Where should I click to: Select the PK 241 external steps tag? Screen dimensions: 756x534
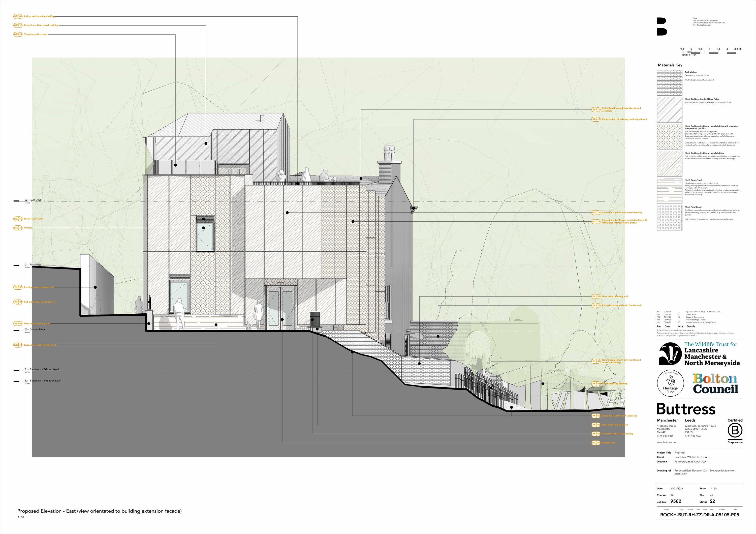pyautogui.click(x=596, y=361)
